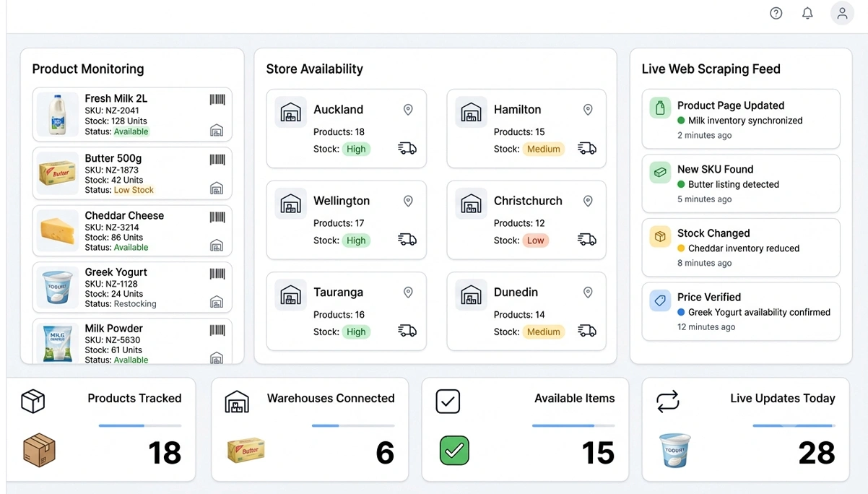This screenshot has width=868, height=494.
Task: Open the New SKU Found feed entry
Action: point(741,183)
